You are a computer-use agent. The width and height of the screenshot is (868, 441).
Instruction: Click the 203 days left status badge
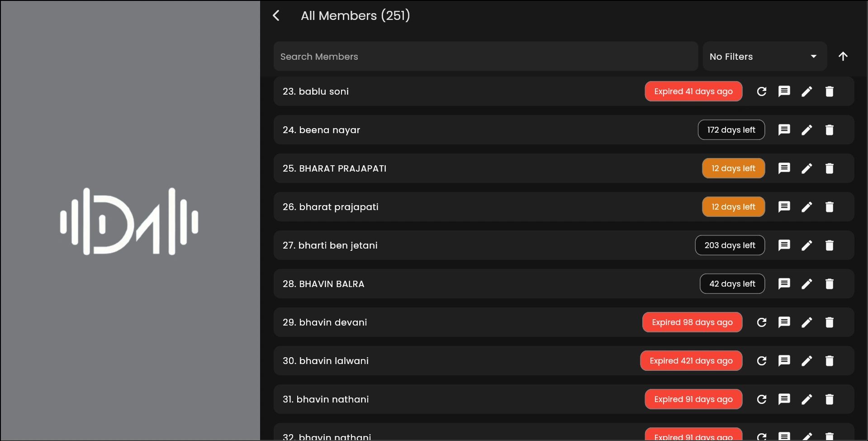click(x=730, y=245)
